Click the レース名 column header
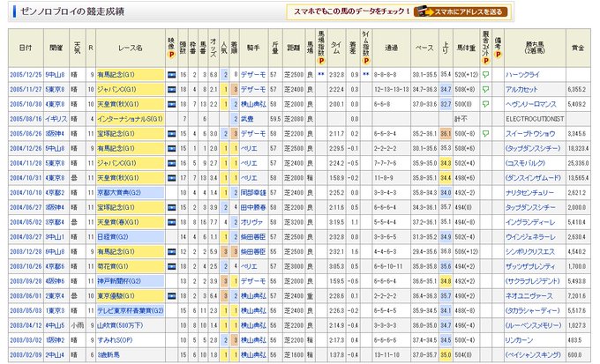Screen dimensions: 600x364 coord(130,48)
